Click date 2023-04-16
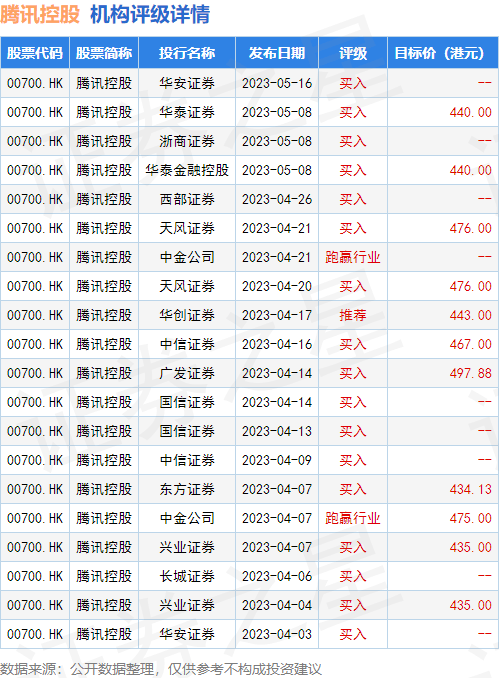499x678 pixels. [x=277, y=344]
